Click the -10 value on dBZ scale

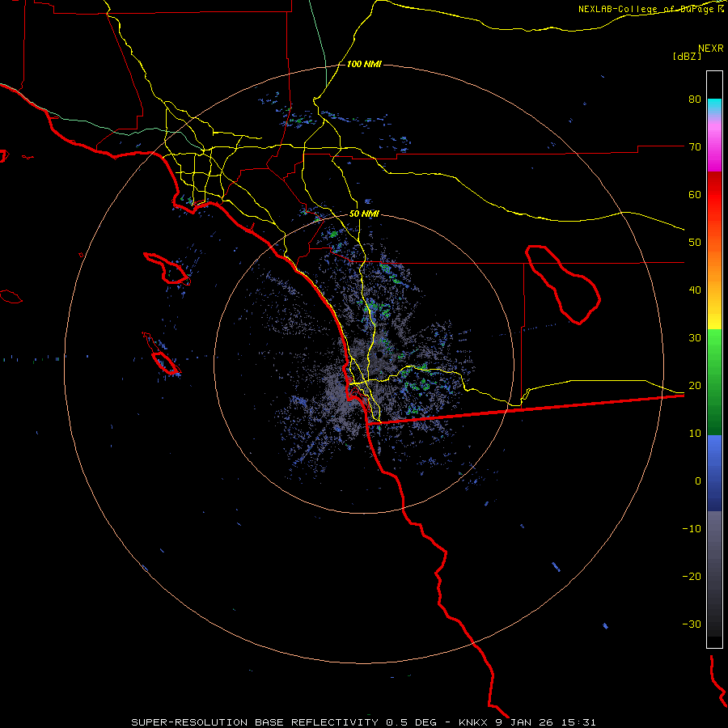pos(692,529)
